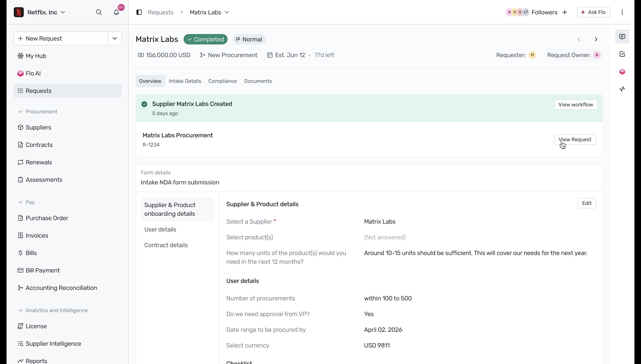Viewport: 641px width, 364px height.
Task: Click the request owner avatar A
Action: pos(597,55)
